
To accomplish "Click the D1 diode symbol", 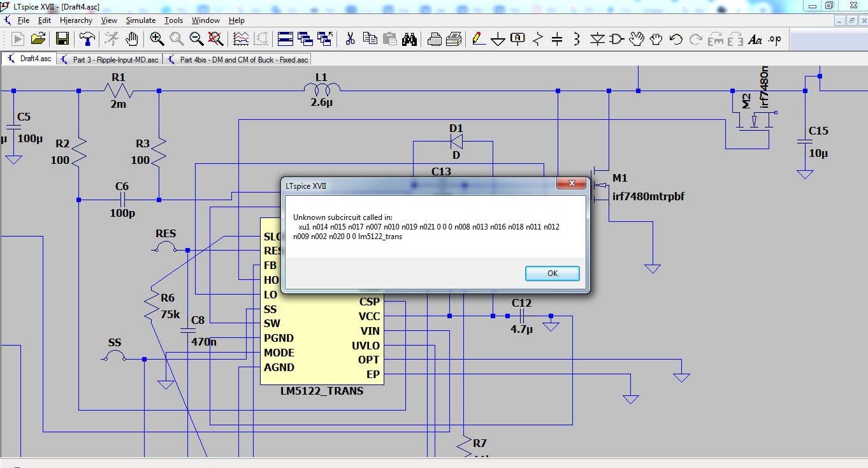I will (x=456, y=141).
